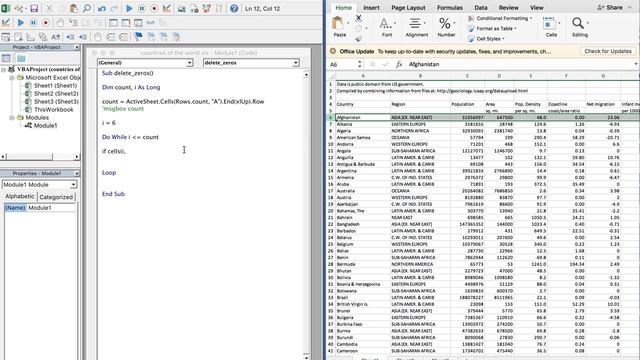Screen dimensions: 640x360
Task: Open the Formulas ribbon tab
Action: click(450, 7)
